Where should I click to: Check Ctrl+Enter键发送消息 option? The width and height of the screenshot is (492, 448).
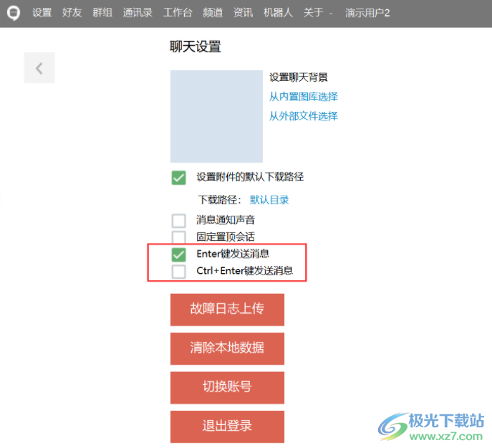point(178,272)
